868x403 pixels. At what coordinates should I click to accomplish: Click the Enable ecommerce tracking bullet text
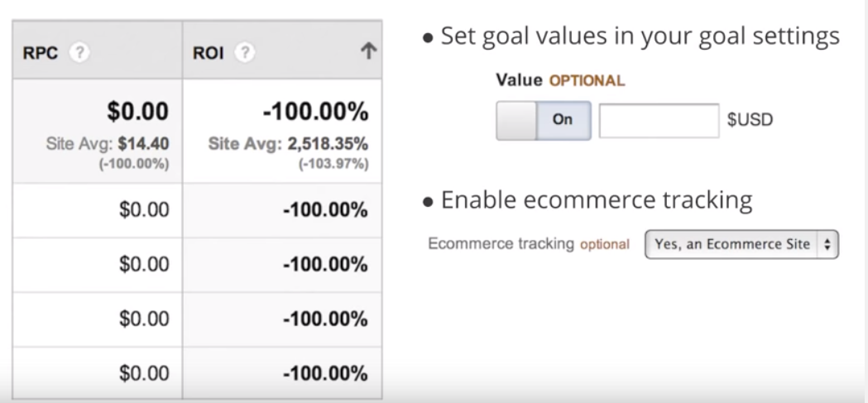(597, 199)
